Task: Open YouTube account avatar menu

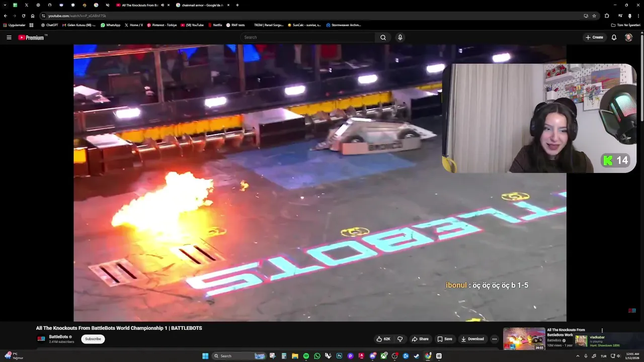Action: (628, 37)
